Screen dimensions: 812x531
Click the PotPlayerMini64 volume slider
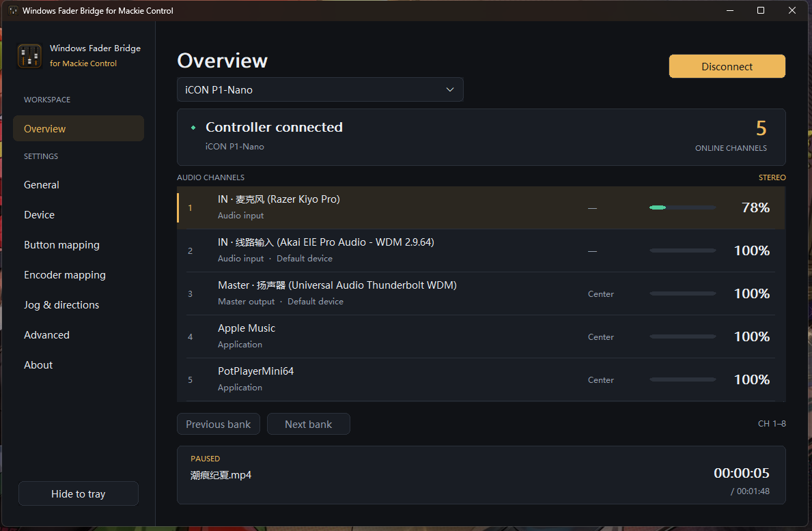[x=682, y=379]
